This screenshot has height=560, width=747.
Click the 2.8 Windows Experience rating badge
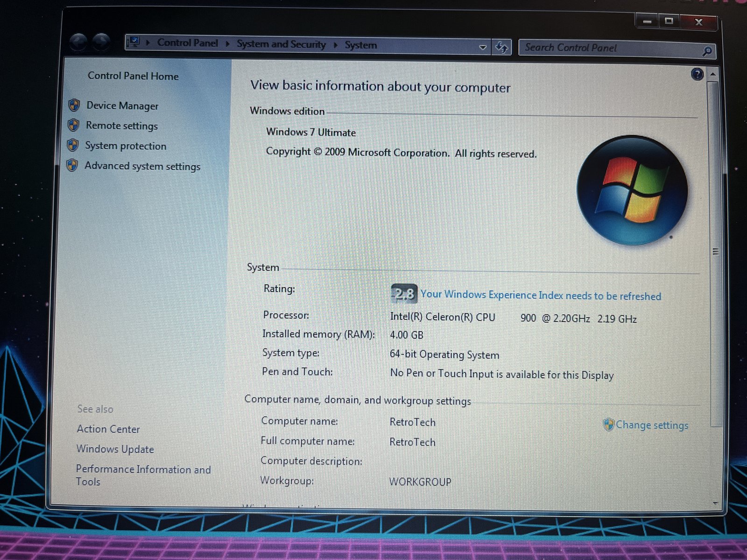[404, 294]
